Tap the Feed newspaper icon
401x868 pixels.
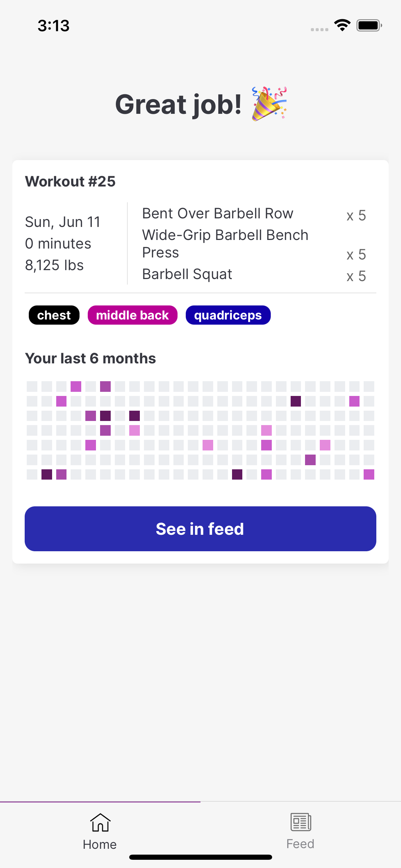tap(301, 822)
